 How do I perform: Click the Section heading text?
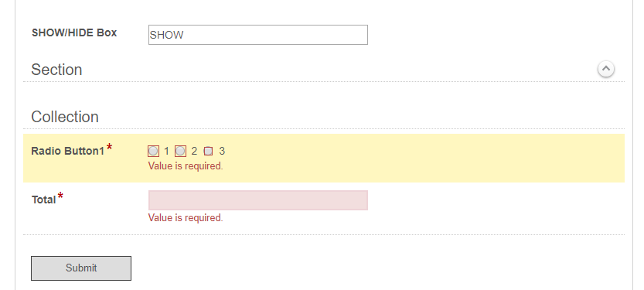[x=56, y=70]
